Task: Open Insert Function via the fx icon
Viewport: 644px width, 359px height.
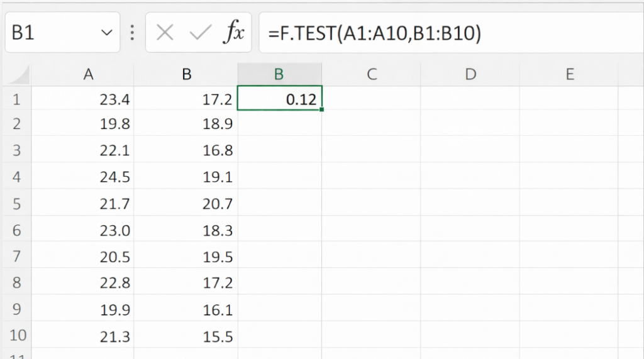Action: (x=233, y=33)
